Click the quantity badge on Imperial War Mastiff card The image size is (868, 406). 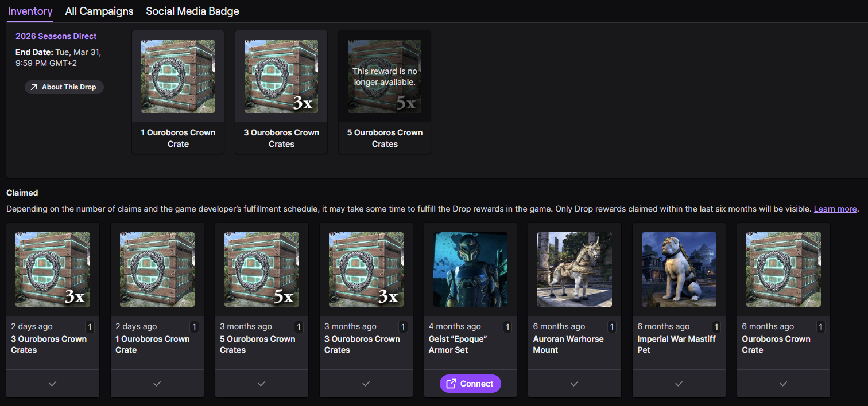(x=716, y=327)
